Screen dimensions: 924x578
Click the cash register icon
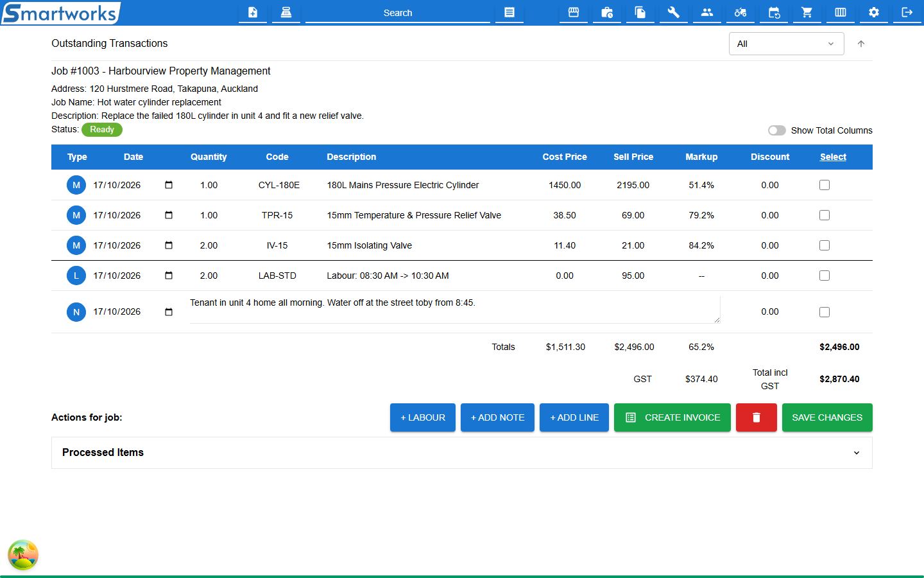point(286,12)
